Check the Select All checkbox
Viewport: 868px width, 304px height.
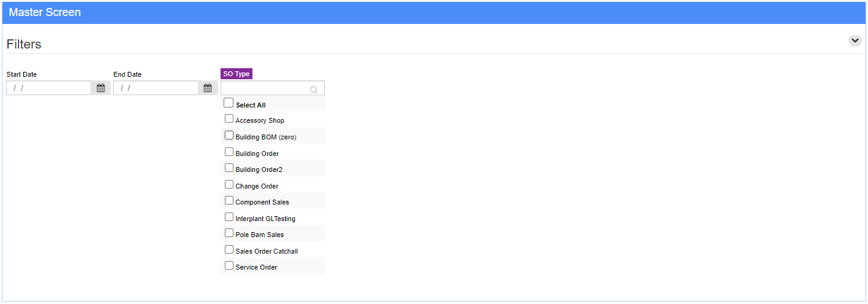tap(229, 103)
